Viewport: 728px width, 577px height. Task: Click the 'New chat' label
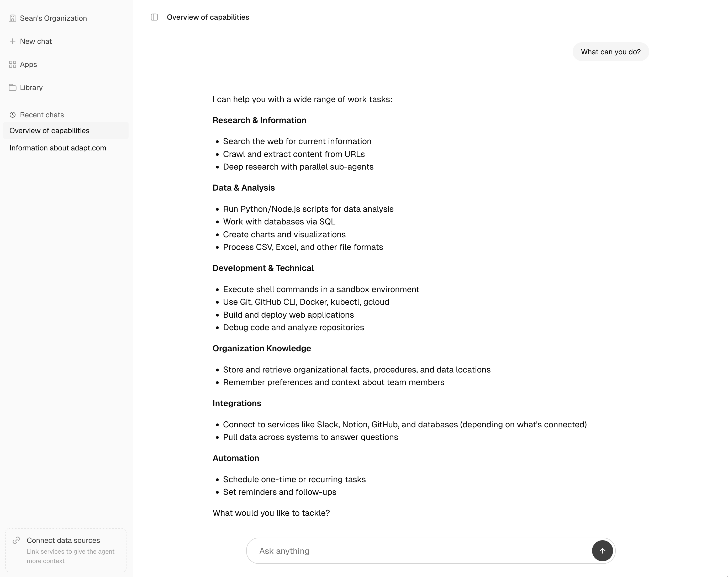36,41
